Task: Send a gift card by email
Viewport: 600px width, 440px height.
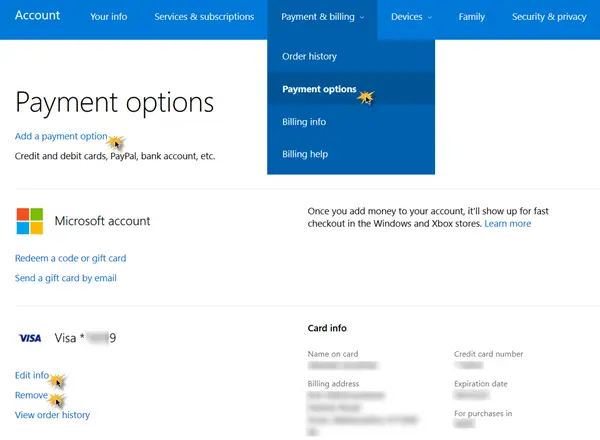Action: point(65,278)
